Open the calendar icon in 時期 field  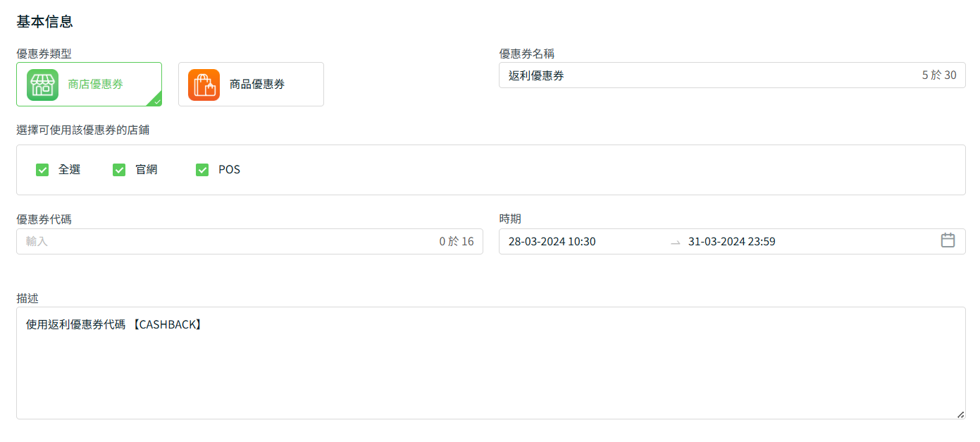(948, 241)
